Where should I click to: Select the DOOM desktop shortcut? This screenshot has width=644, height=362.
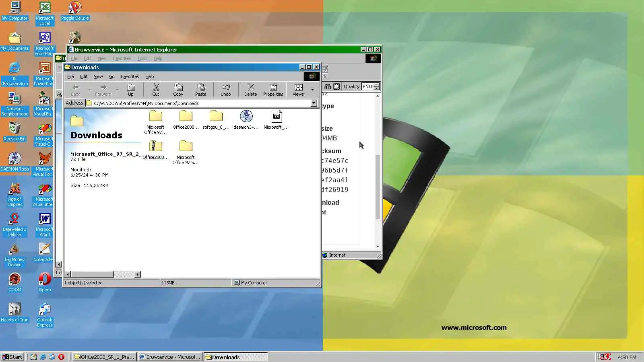[14, 282]
